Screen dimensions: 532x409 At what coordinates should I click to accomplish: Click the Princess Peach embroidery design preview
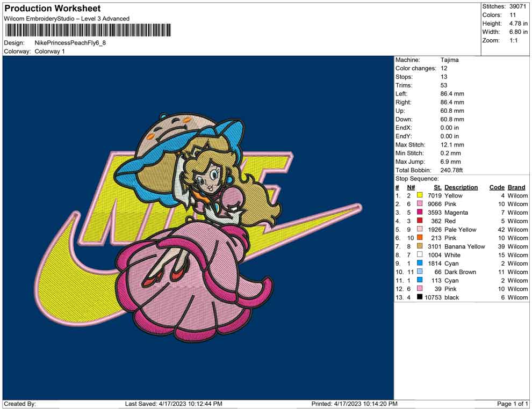(x=199, y=228)
